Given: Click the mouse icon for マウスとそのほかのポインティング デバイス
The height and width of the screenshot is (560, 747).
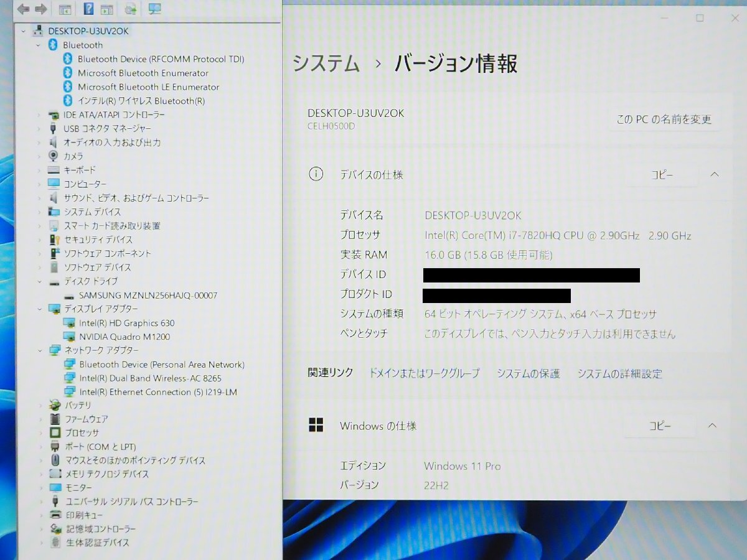Looking at the screenshot, I should (x=55, y=460).
